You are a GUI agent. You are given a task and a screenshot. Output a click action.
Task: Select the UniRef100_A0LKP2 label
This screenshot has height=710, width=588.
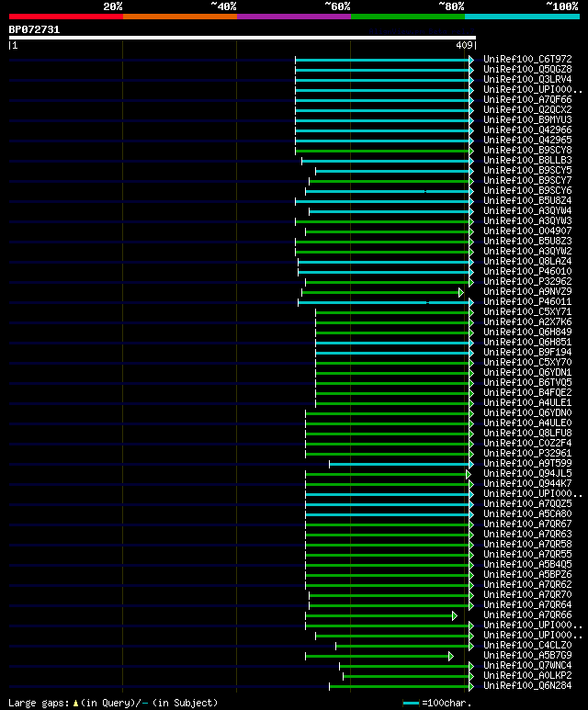point(527,676)
